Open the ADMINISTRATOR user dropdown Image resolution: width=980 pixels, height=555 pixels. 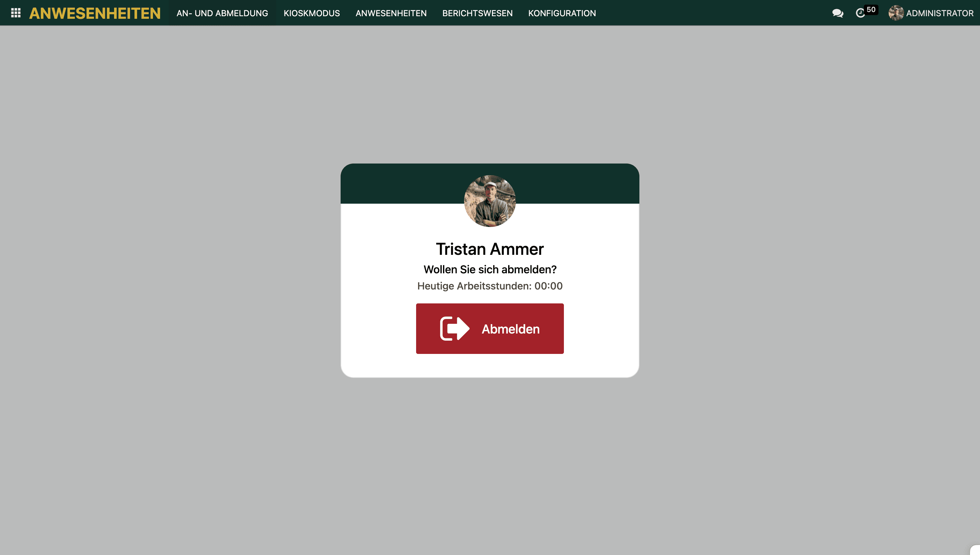pos(939,13)
